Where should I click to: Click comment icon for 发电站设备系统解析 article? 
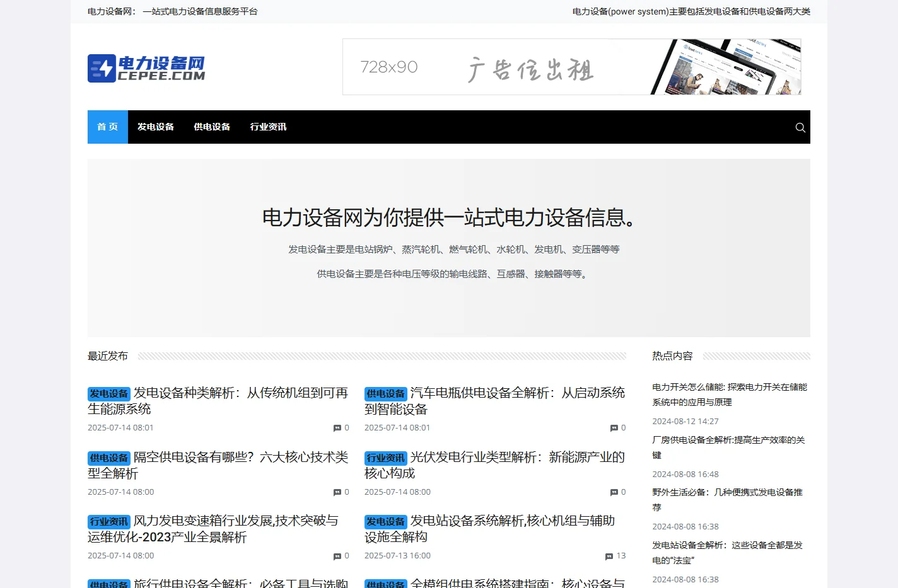pos(609,556)
